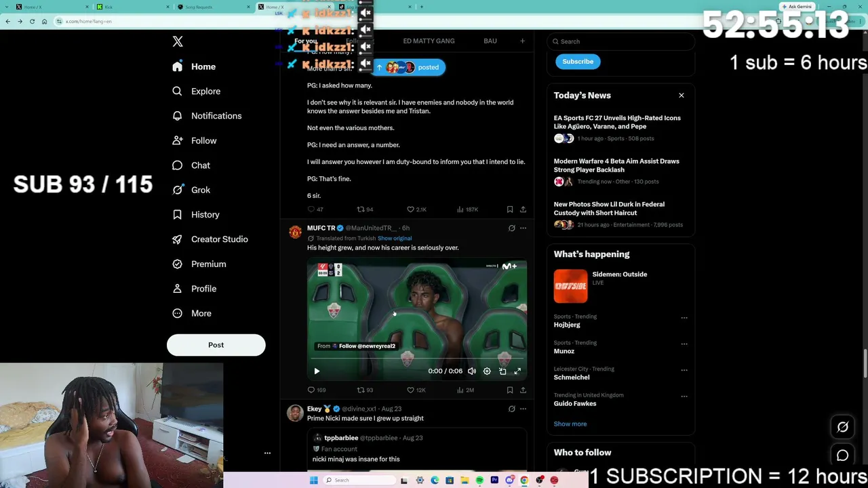
Task: View the 2M views analytics on MUFC TR post
Action: point(465,390)
